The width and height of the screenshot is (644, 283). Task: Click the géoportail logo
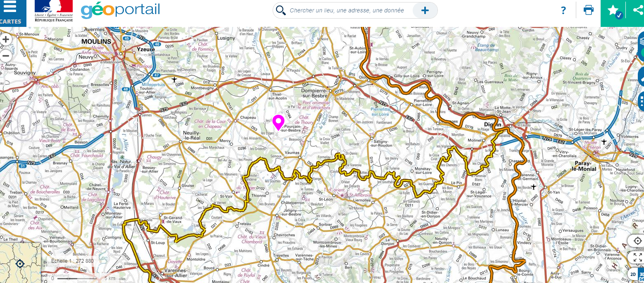pyautogui.click(x=120, y=10)
